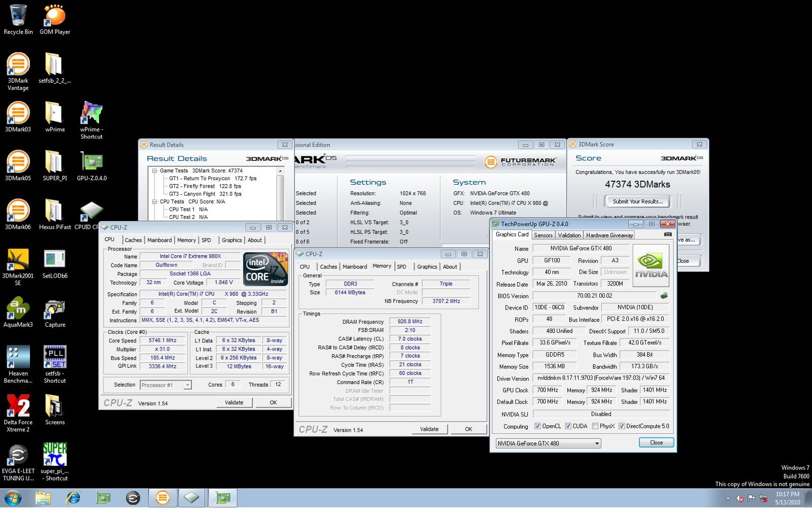
Task: Open Hexus PiFast folder icon
Action: [x=55, y=214]
